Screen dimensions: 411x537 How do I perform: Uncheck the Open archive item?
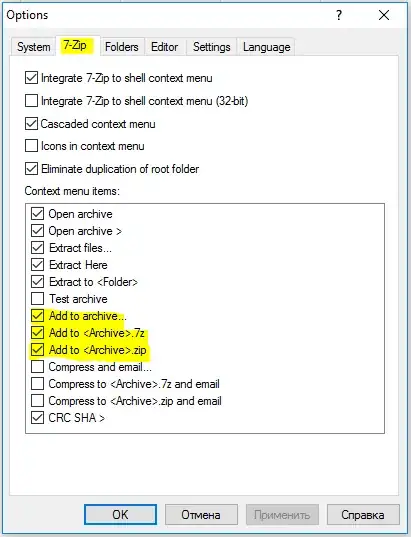coord(37,214)
